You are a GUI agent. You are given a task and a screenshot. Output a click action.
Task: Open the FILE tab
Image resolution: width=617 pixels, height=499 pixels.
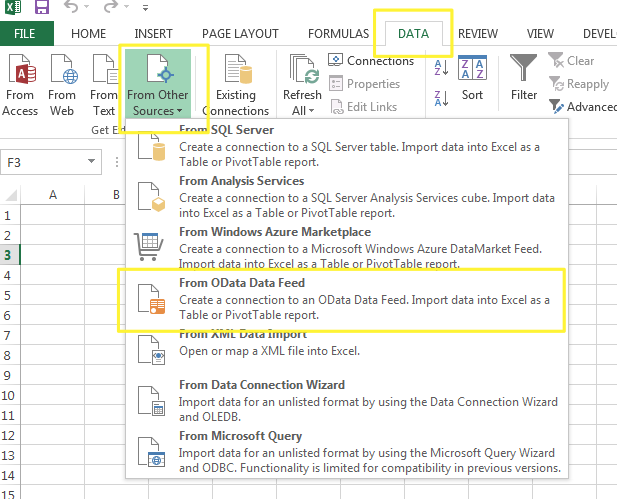(25, 34)
